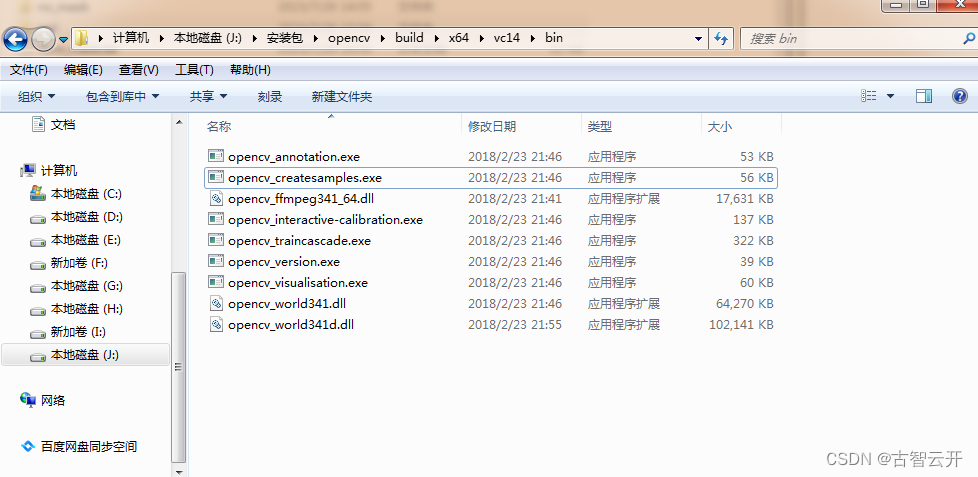
Task: Click the opencv_world341.dll file icon
Action: click(x=216, y=304)
